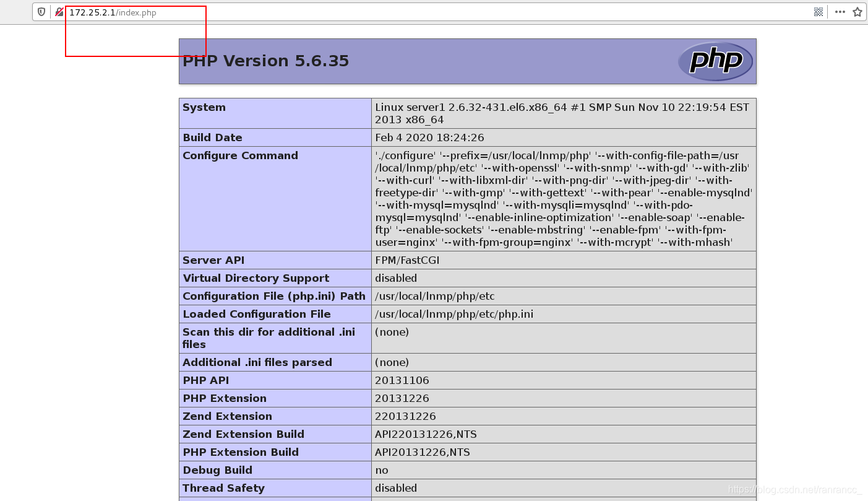The width and height of the screenshot is (868, 501).
Task: Select 'Configuration File (php.ini) Path' label
Action: pos(274,296)
